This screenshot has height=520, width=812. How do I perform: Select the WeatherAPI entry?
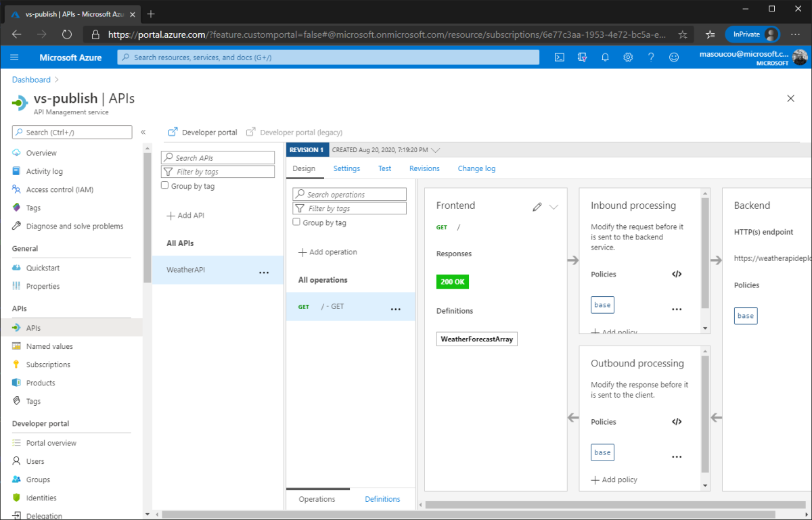[x=218, y=270]
